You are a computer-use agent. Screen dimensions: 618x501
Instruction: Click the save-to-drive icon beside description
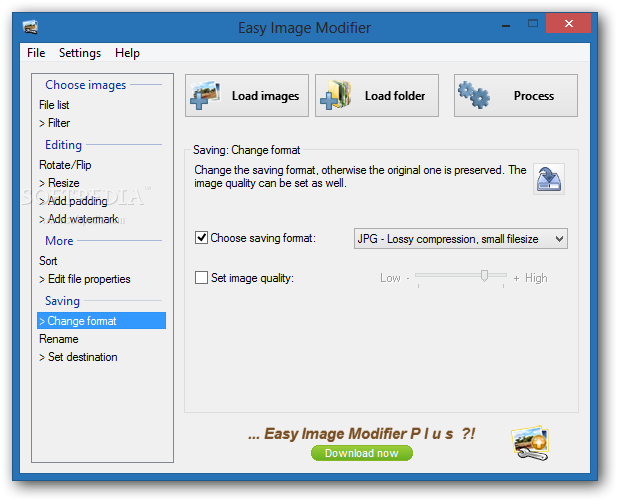[549, 179]
